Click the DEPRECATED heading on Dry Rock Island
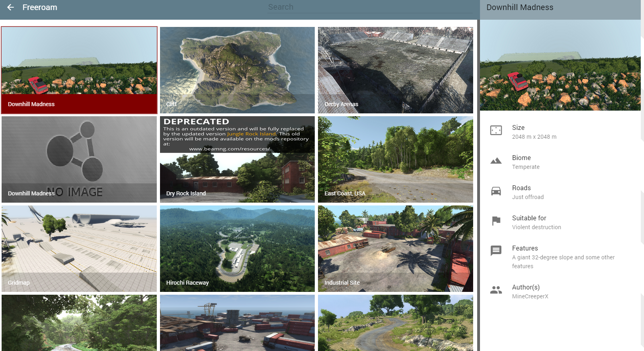The image size is (644, 351). (x=197, y=121)
